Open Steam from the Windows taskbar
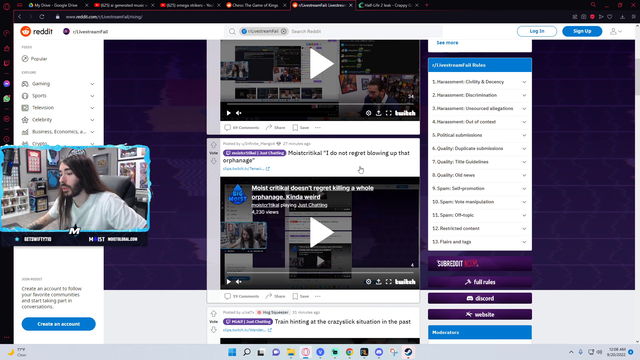Screen dimensions: 640x360 coord(408,352)
